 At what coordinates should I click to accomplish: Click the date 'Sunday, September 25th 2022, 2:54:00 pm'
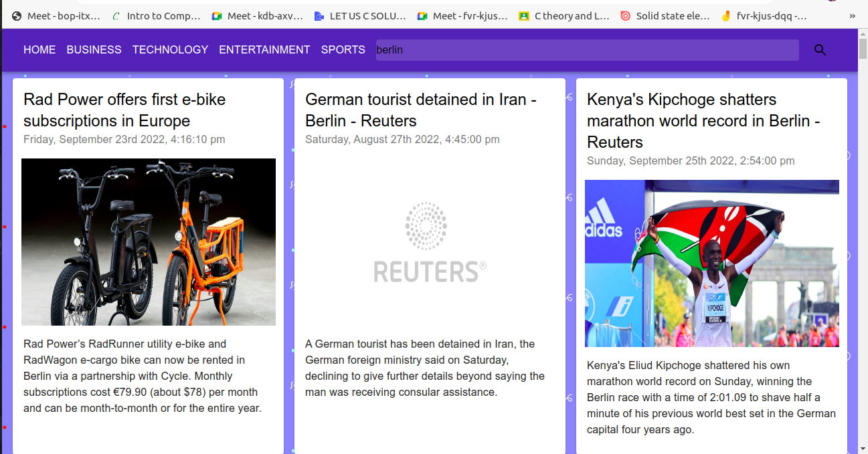click(x=691, y=160)
